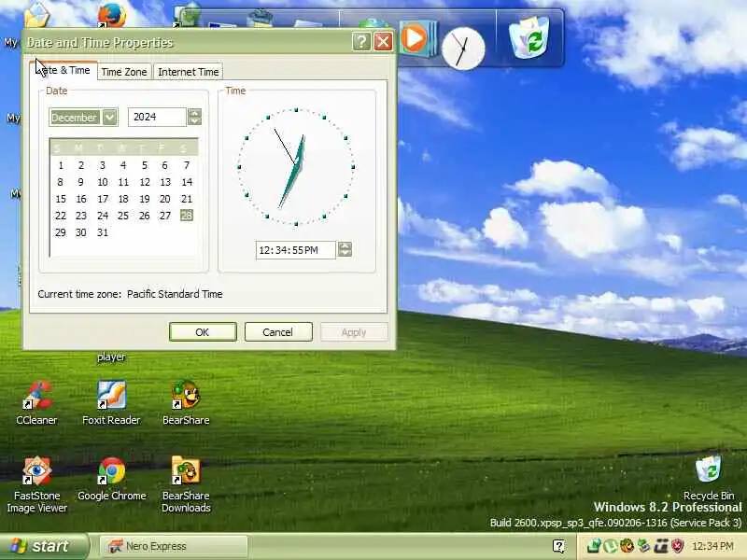Increase the year with the up arrow
Screen dimensions: 747x560
point(194,113)
